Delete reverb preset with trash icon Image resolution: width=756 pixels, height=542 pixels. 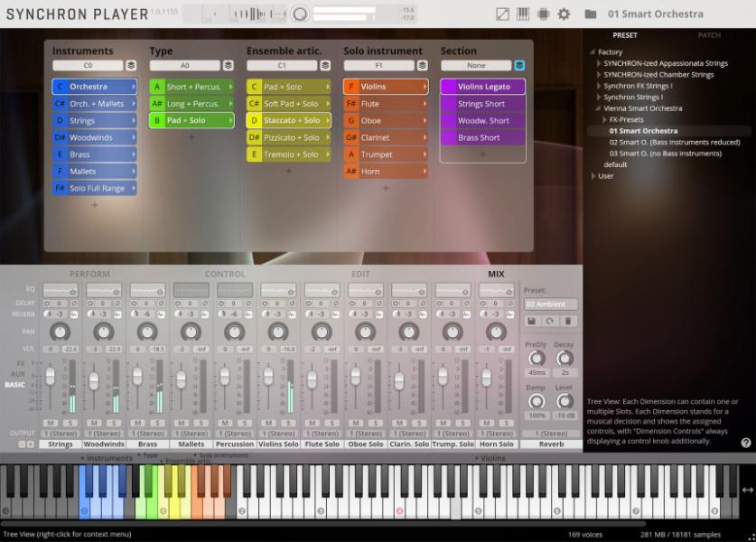click(x=568, y=321)
